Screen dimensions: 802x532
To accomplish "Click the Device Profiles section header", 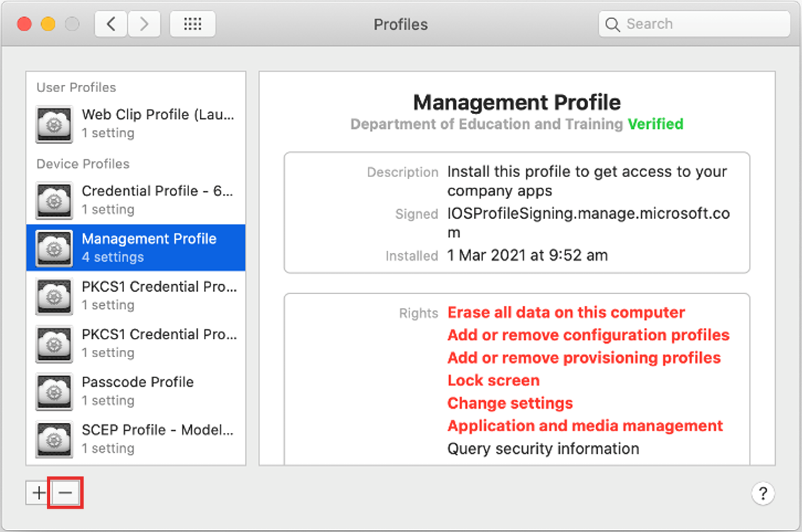I will [x=83, y=164].
